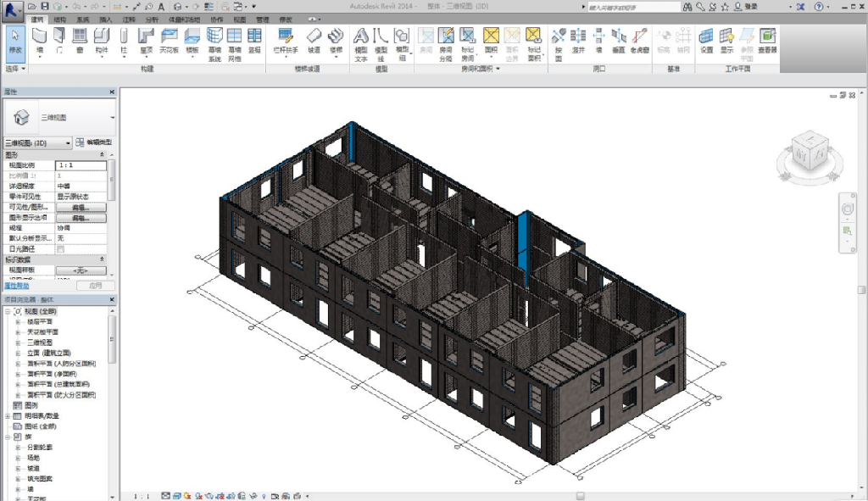This screenshot has height=501, width=868.
Task: Click the Edit Type (编辑类型) button
Action: click(x=94, y=142)
